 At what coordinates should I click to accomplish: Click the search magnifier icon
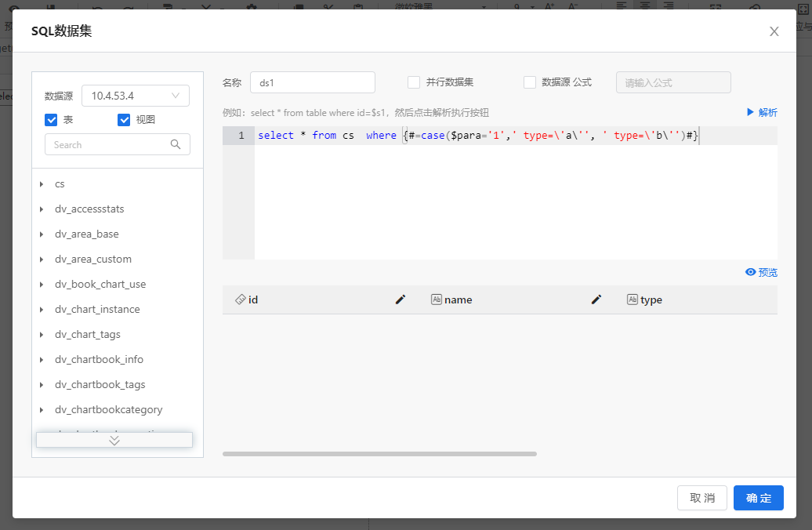[x=176, y=144]
